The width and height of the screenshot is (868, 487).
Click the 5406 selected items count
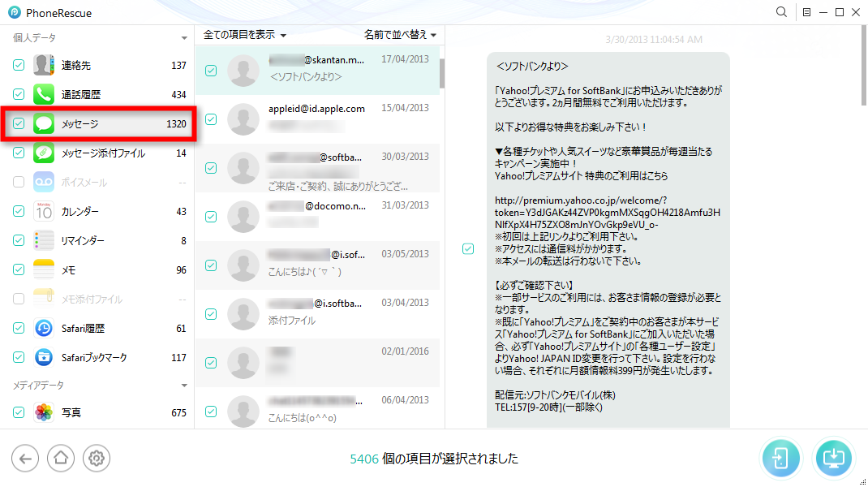[x=364, y=459]
